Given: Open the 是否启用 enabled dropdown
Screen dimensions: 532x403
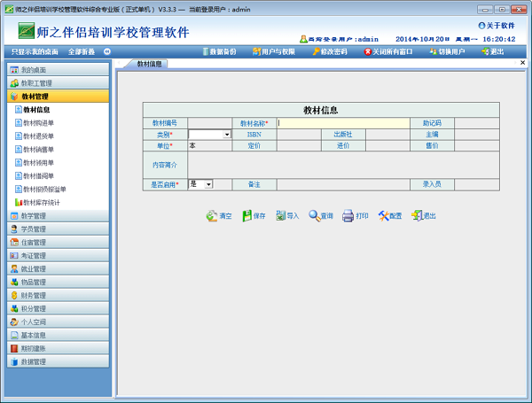Looking at the screenshot, I should click(x=208, y=184).
